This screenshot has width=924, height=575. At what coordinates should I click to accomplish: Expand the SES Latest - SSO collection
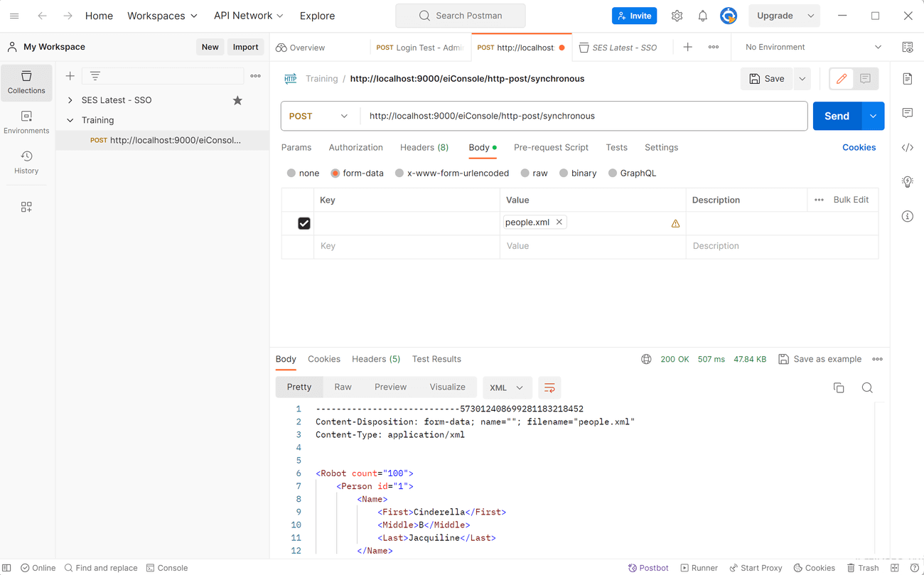click(x=70, y=100)
